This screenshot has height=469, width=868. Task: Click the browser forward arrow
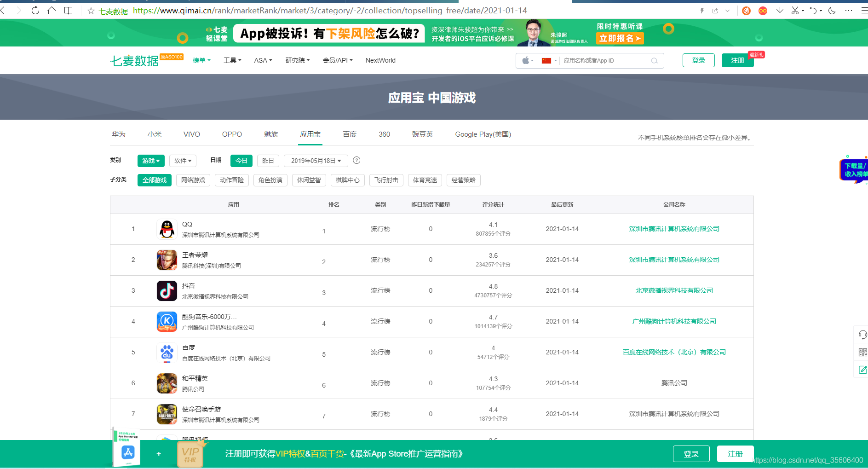point(19,11)
